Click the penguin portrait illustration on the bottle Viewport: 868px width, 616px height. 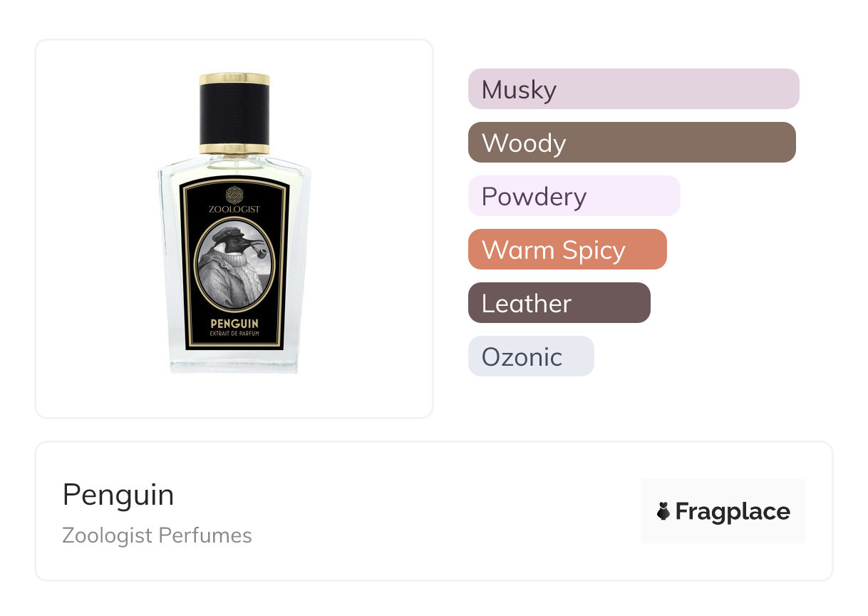(234, 265)
